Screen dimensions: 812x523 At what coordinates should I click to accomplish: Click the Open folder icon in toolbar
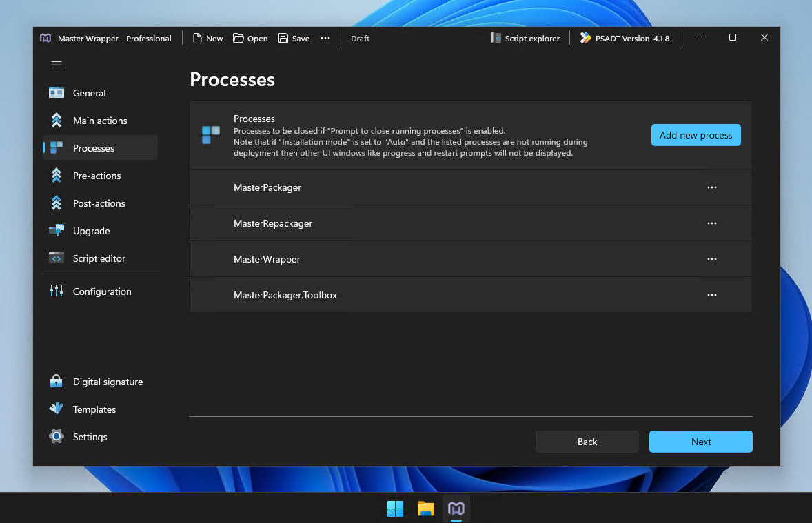pyautogui.click(x=238, y=39)
